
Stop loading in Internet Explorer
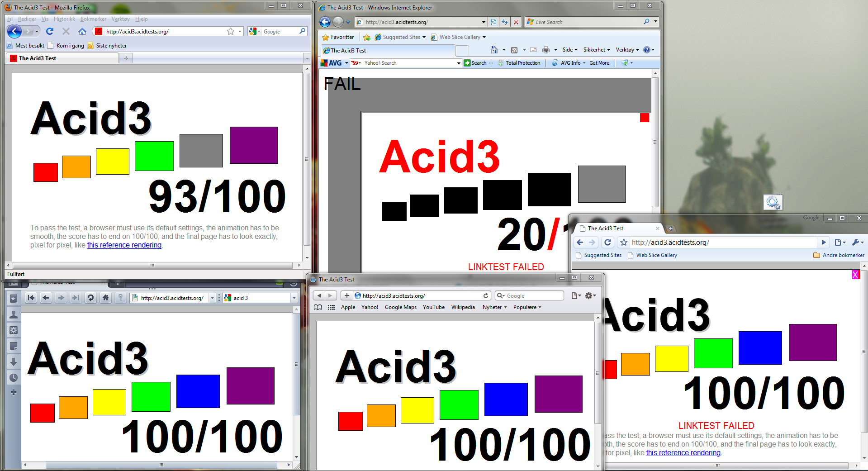coord(516,22)
